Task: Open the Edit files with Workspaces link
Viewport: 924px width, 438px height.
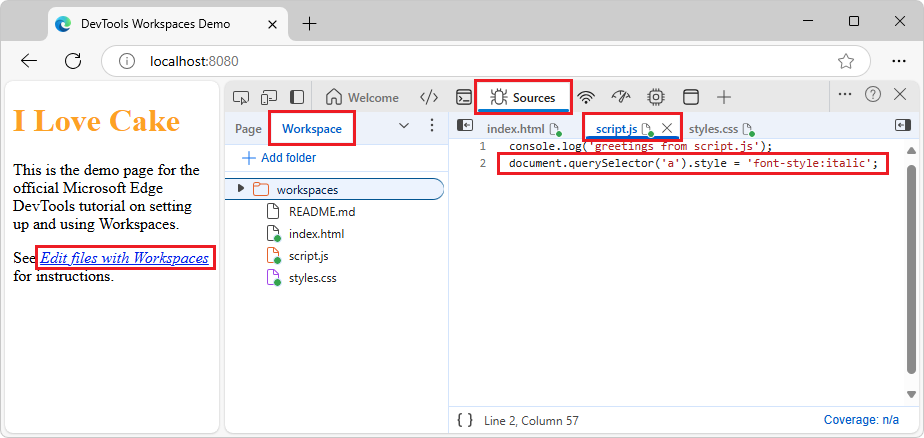Action: tap(125, 259)
